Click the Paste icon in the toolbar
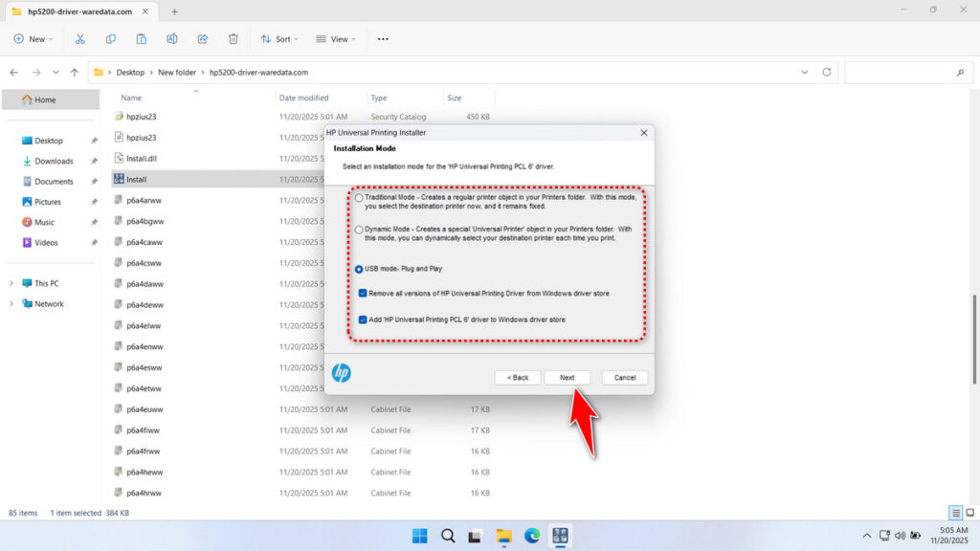Viewport: 980px width, 551px height. click(x=141, y=38)
